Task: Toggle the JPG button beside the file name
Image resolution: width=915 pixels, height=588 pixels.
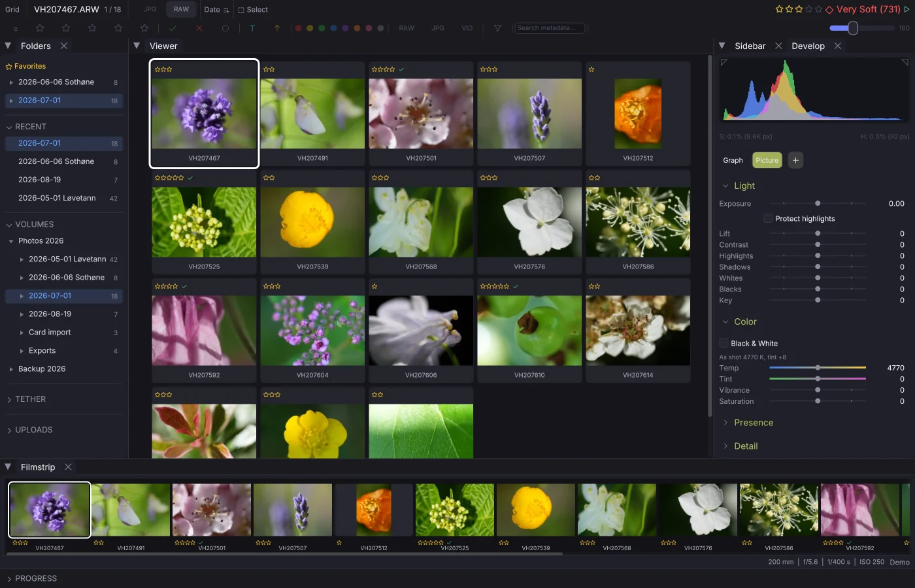Action: [x=150, y=9]
